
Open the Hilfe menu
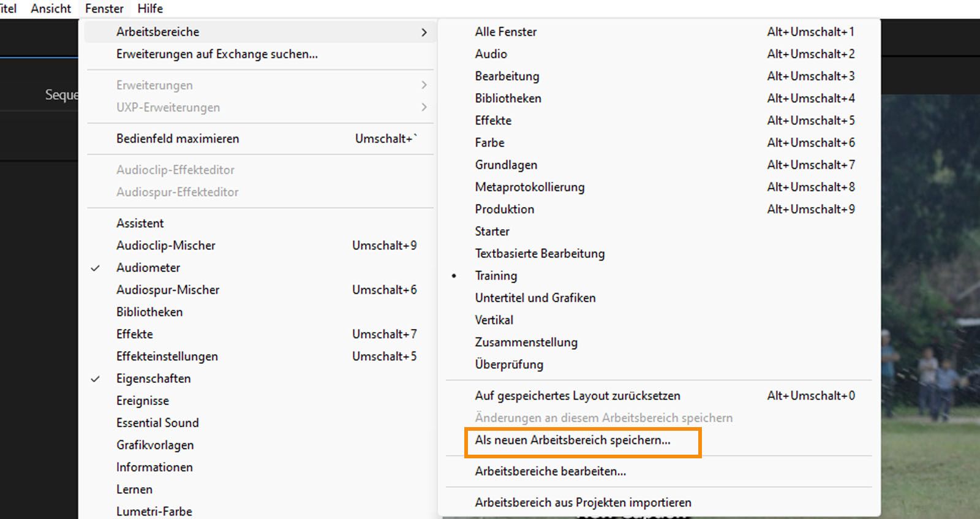(150, 9)
